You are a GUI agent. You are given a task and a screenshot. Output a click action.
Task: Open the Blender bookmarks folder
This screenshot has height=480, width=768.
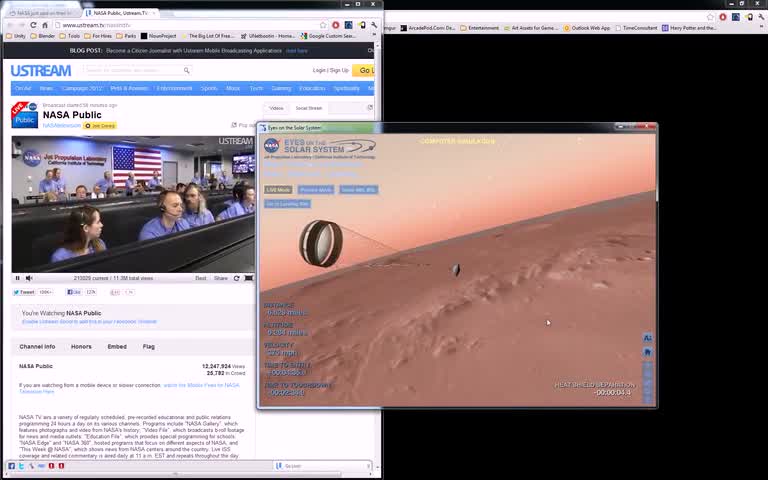(43, 36)
